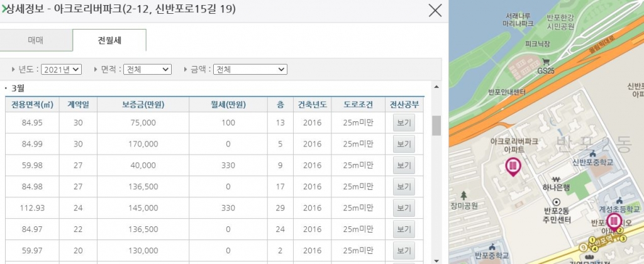Open the 금액 전체 dropdown
Viewport: 644px width, 264px height.
[x=250, y=69]
